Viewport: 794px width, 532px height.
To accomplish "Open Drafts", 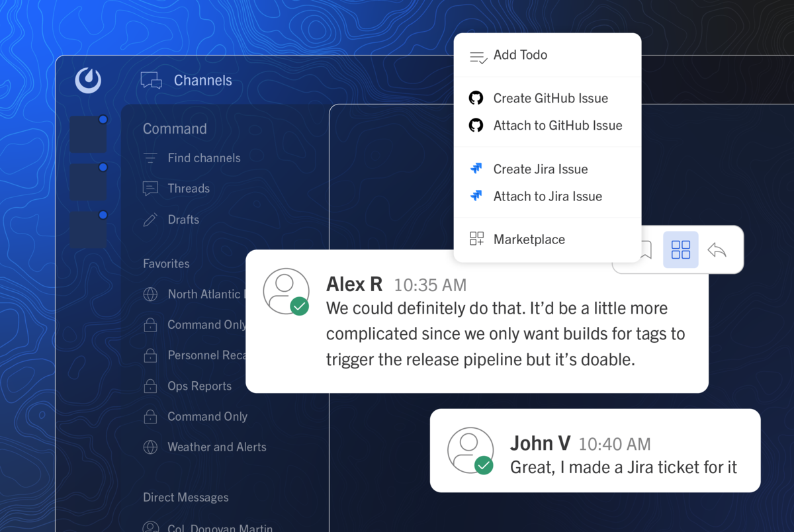I will [183, 220].
